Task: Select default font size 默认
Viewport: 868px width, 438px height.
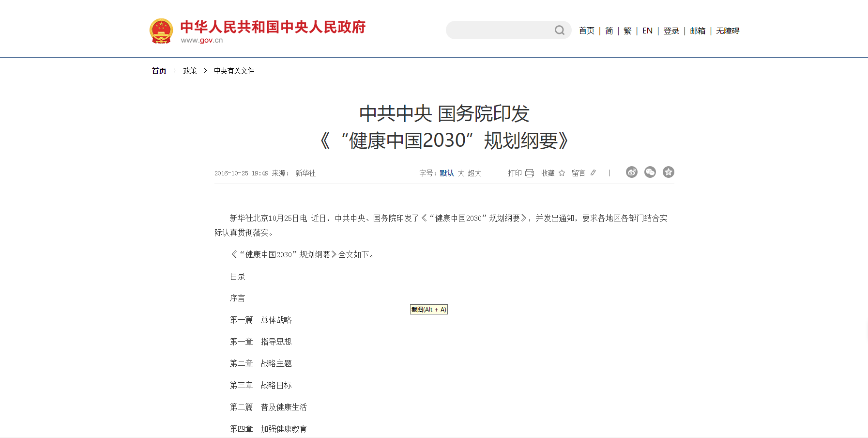Action: tap(446, 173)
